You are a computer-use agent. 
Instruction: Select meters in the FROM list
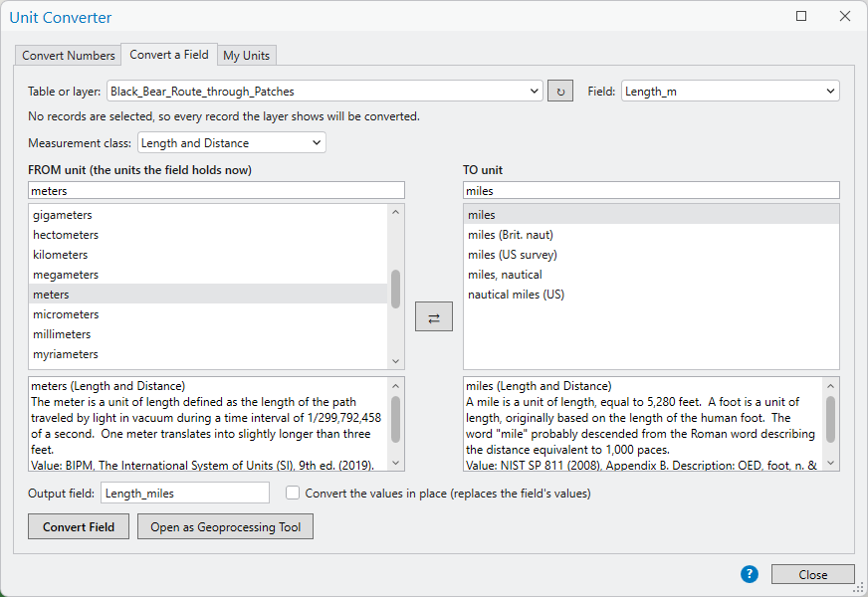tap(208, 295)
